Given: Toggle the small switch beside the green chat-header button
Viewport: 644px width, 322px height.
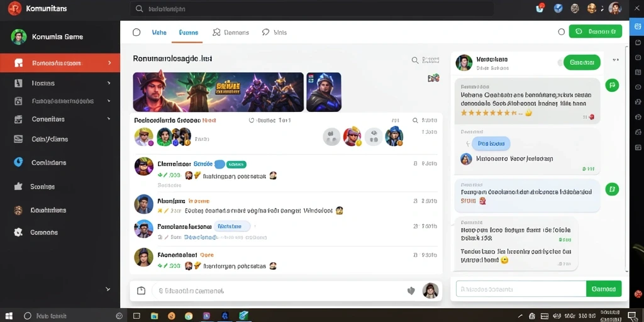Looking at the screenshot, I should tap(560, 62).
